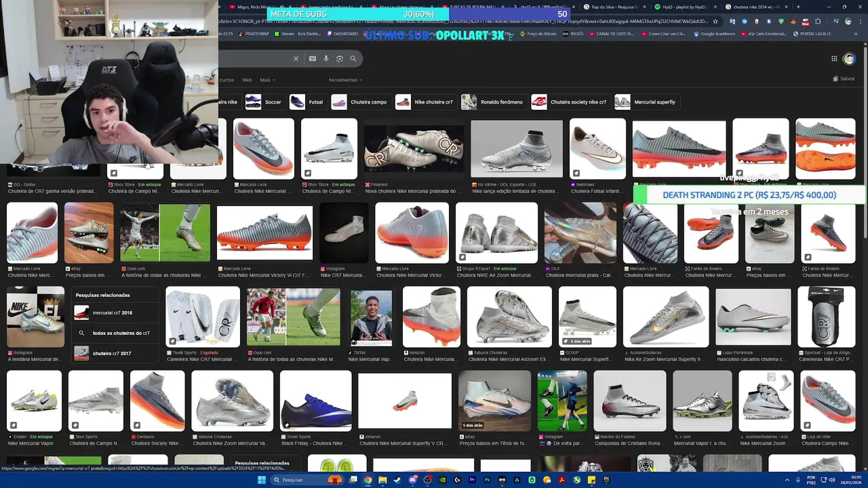868x488 pixels.
Task: Open the Google account avatar
Action: 849,59
